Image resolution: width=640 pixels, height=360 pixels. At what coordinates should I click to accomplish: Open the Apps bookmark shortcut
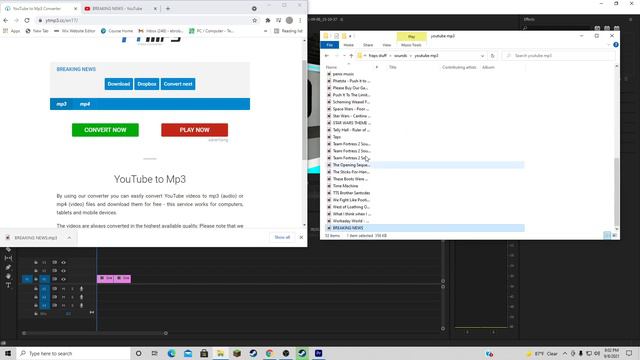pyautogui.click(x=12, y=31)
